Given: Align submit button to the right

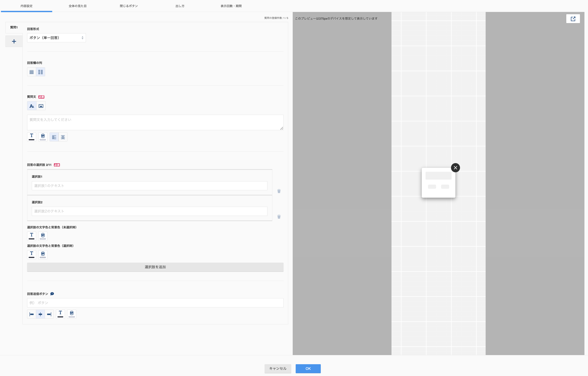Looking at the screenshot, I should coord(49,314).
